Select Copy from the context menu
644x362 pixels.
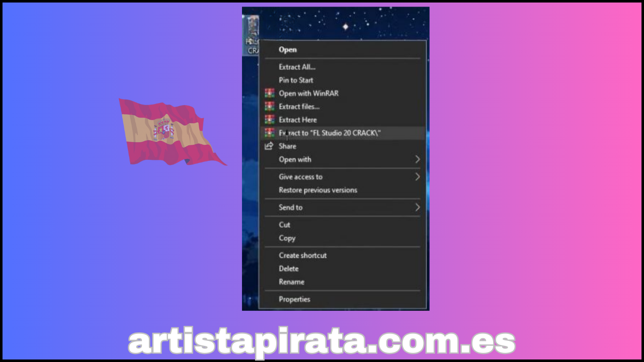(287, 238)
